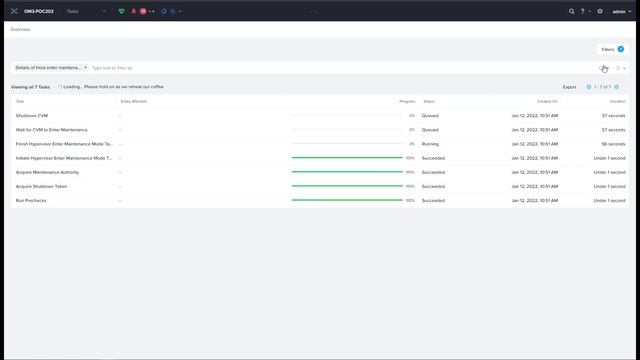Screen dimensions: 640x360
Task: Click Viewing all 7 Tasks label
Action: pos(30,87)
